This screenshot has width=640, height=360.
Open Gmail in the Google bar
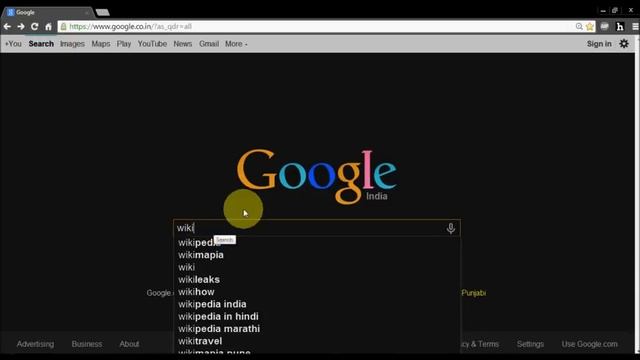click(x=209, y=44)
